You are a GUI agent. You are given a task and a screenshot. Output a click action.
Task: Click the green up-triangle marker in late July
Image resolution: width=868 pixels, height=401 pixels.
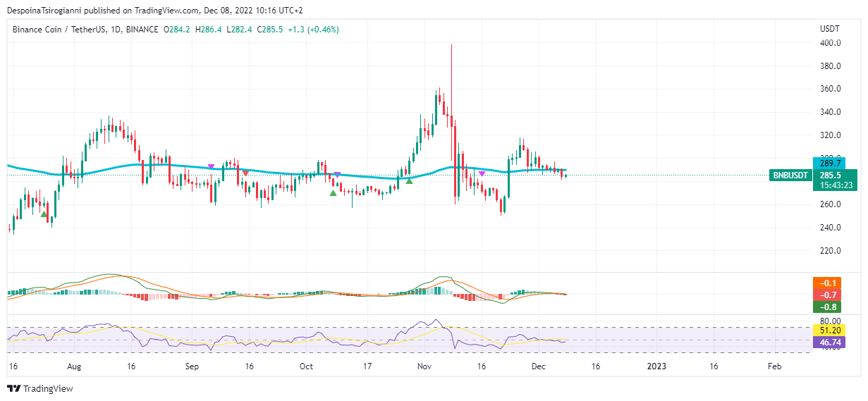[44, 214]
